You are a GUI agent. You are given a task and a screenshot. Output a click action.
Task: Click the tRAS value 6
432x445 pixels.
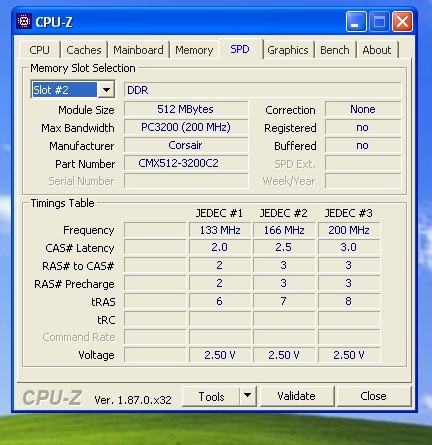pyautogui.click(x=220, y=301)
